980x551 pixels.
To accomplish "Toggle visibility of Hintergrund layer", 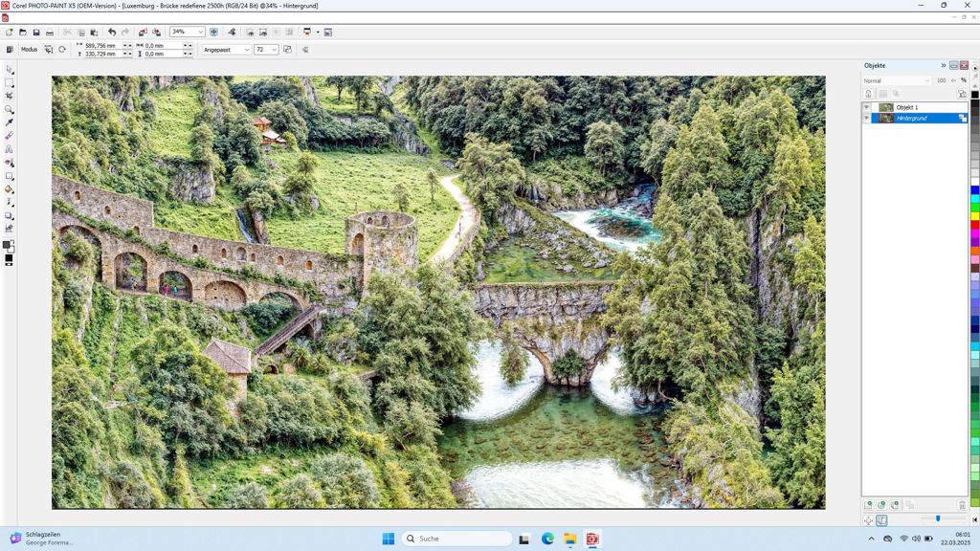I will pos(867,118).
